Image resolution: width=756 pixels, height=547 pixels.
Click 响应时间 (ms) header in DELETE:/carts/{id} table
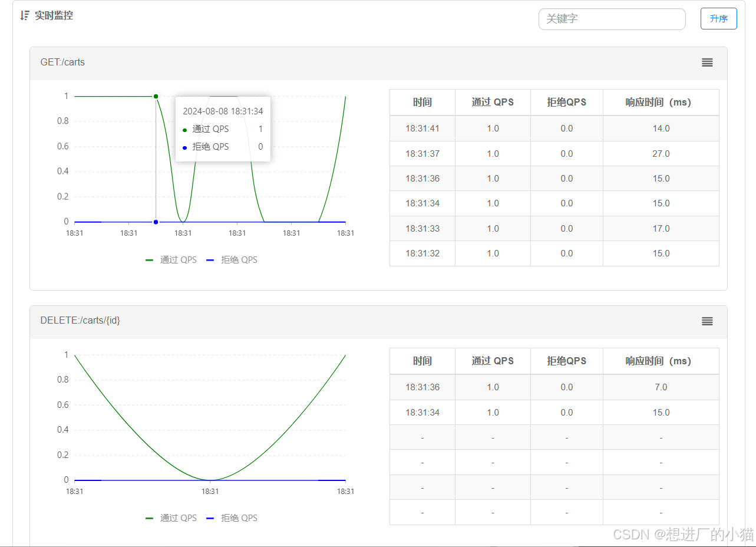(661, 361)
